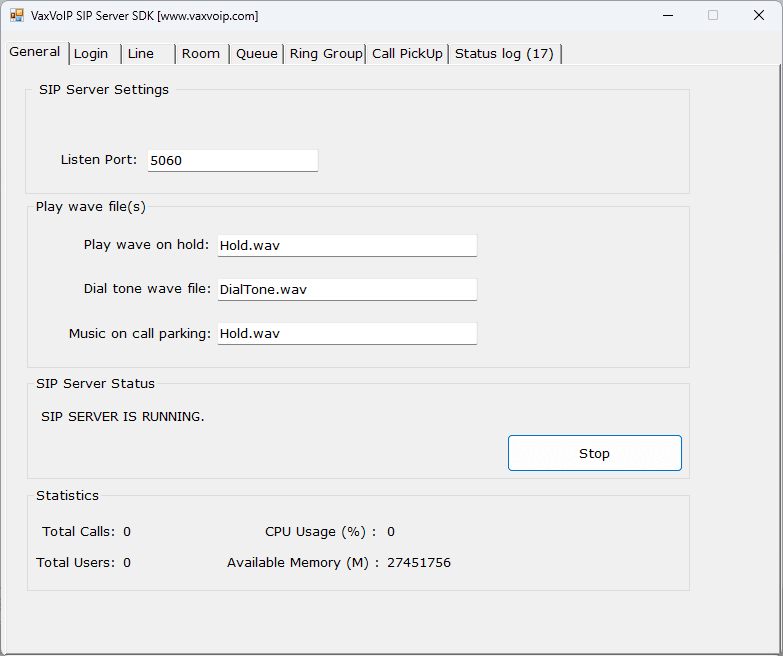Open the Login tab
Image resolution: width=783 pixels, height=656 pixels.
point(95,54)
